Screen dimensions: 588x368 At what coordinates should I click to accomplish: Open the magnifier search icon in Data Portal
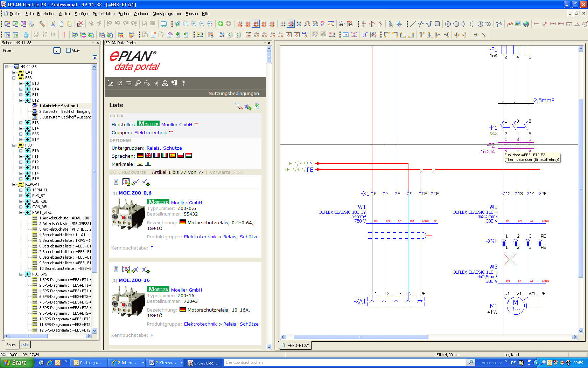coord(138,83)
